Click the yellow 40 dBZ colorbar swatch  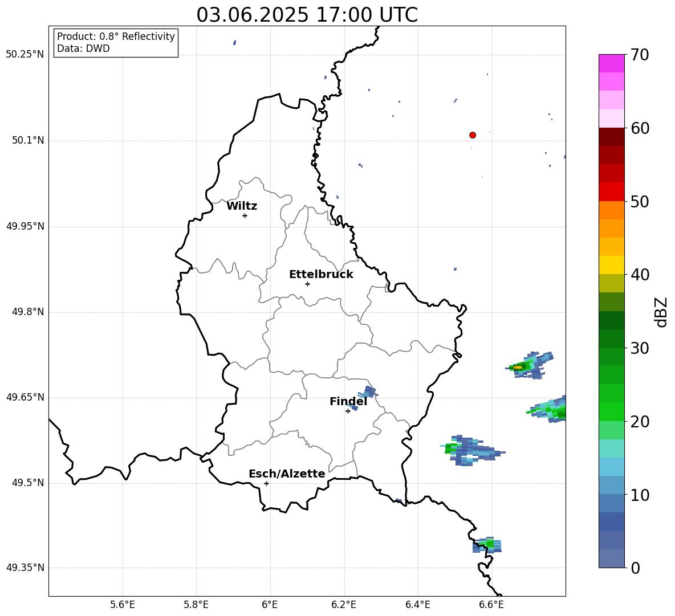[611, 264]
